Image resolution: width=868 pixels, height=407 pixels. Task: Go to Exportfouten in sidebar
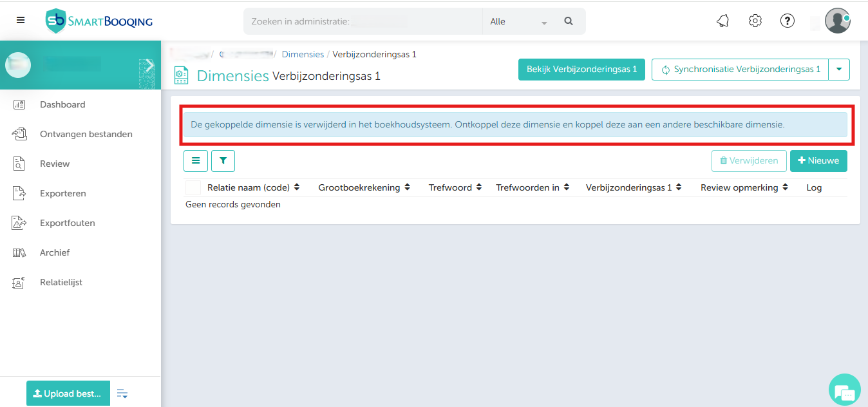(x=67, y=223)
